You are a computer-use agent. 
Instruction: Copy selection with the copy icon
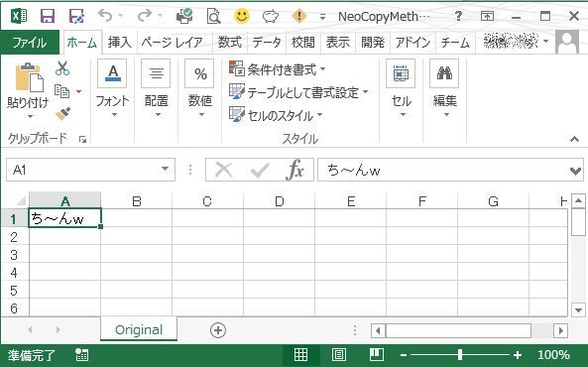pyautogui.click(x=61, y=91)
